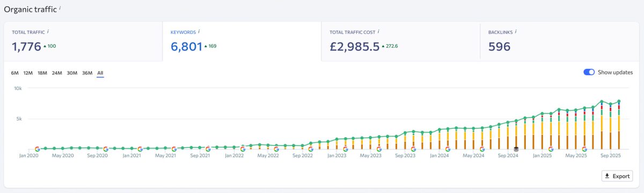Screen dimensions: 644x193
Task: Open the Google update marker beside Jan 2025
Action: click(551, 149)
